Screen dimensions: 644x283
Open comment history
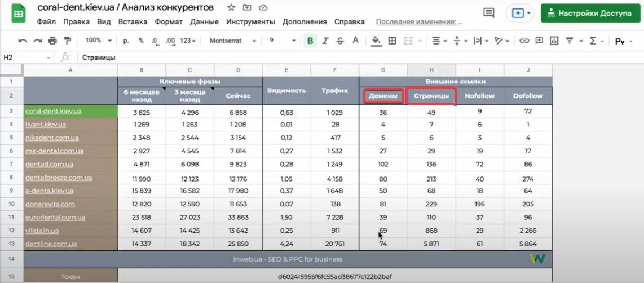(488, 13)
